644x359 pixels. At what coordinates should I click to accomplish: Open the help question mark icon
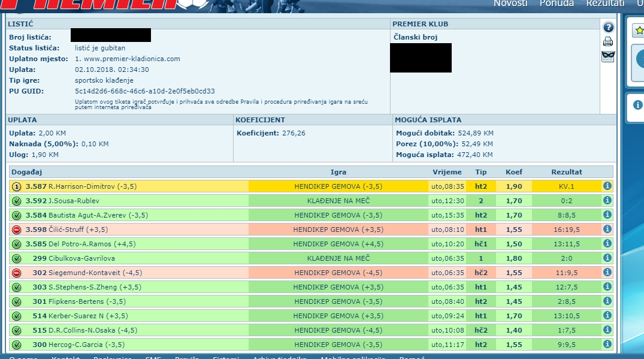coord(608,28)
